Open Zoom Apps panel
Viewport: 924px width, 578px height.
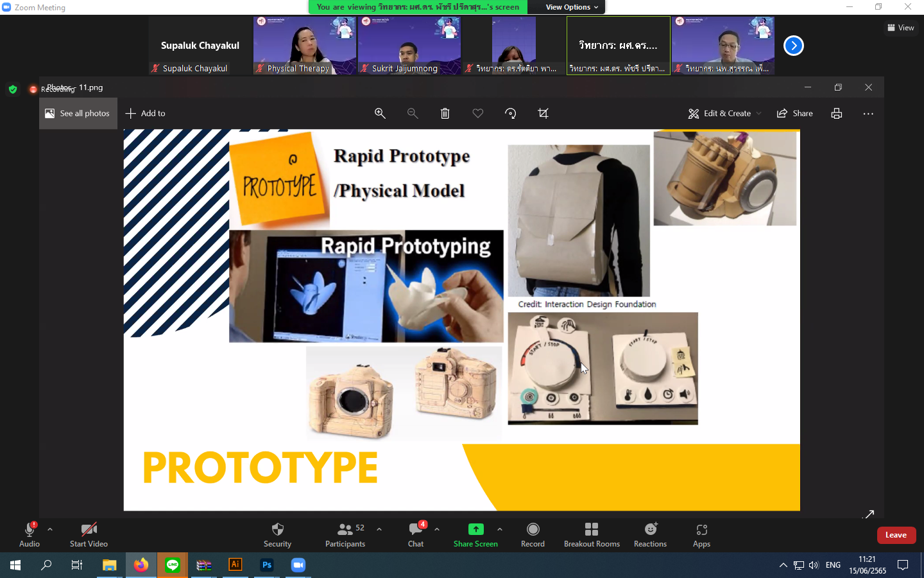[701, 534]
